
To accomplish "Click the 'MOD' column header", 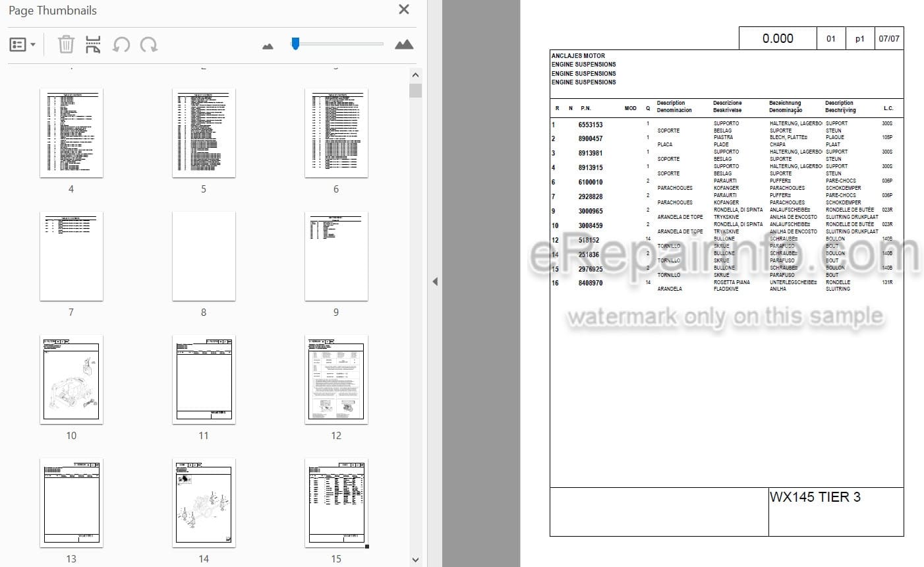I will click(631, 108).
